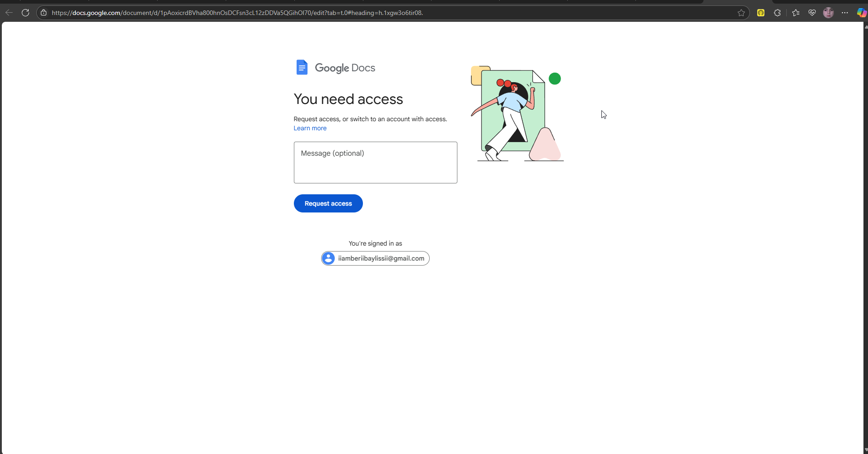The image size is (868, 454).
Task: Open the yellow extension icon
Action: (x=761, y=13)
